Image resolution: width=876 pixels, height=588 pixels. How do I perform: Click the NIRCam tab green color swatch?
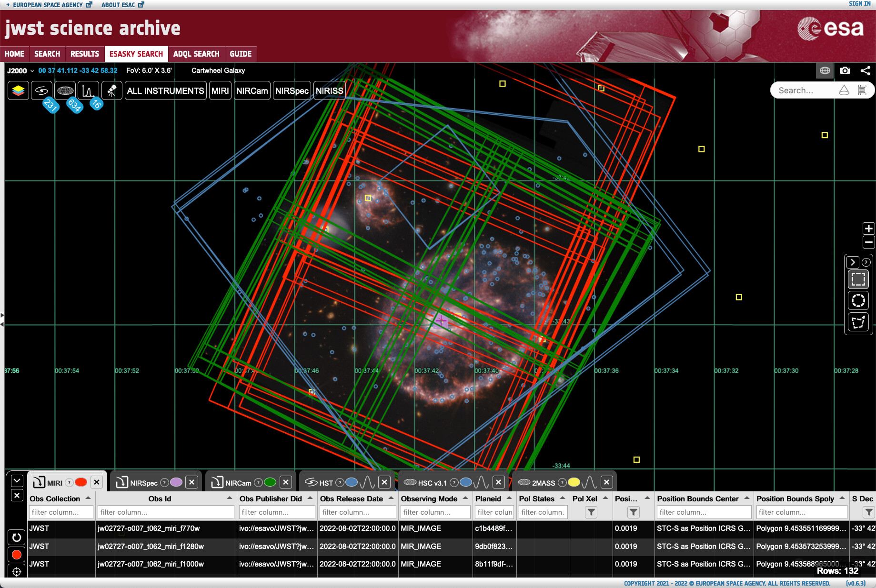[x=270, y=482]
